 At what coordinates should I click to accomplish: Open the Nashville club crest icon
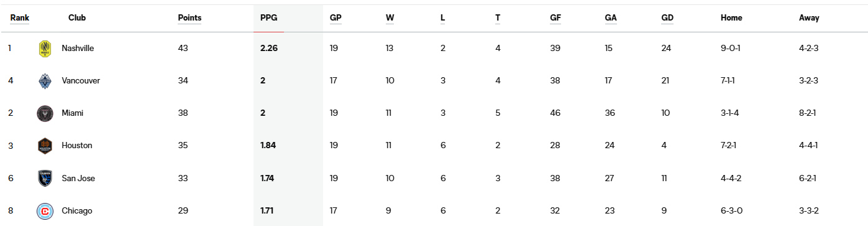click(x=45, y=49)
